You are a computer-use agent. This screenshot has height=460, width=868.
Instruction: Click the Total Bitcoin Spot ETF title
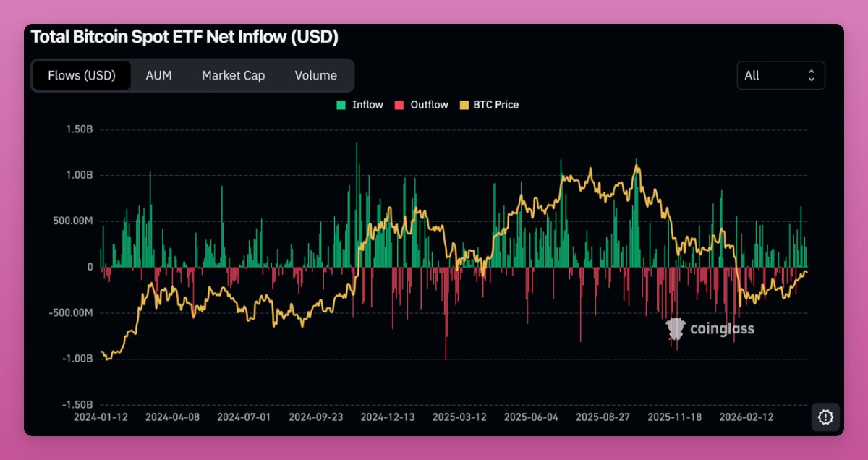pos(184,37)
